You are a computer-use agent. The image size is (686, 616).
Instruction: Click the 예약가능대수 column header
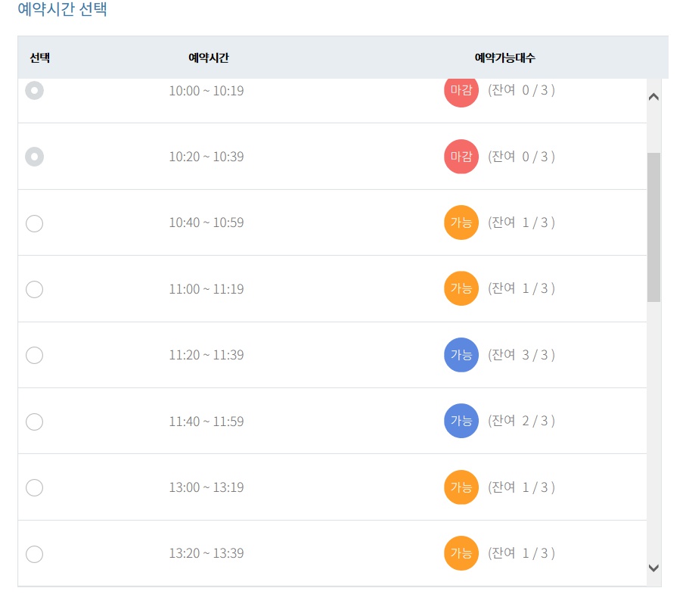coord(505,58)
